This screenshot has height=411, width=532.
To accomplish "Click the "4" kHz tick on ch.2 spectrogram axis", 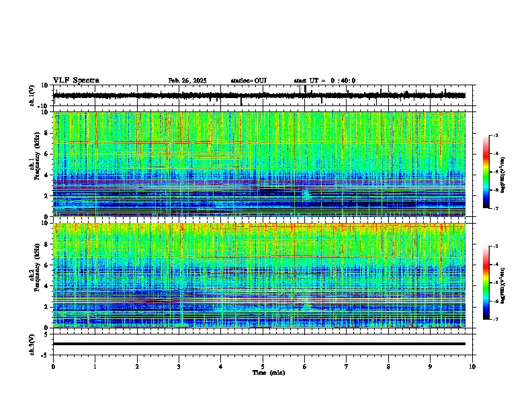I will [47, 286].
